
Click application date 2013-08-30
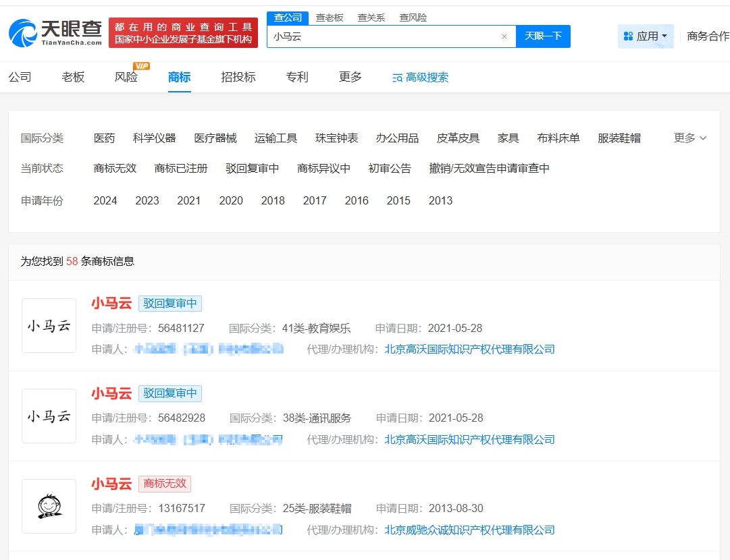click(x=456, y=508)
